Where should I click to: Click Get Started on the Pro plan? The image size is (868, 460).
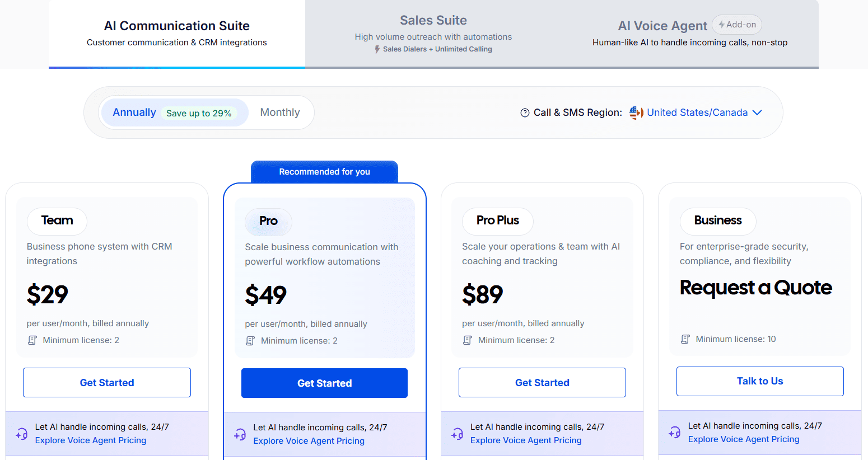(324, 383)
